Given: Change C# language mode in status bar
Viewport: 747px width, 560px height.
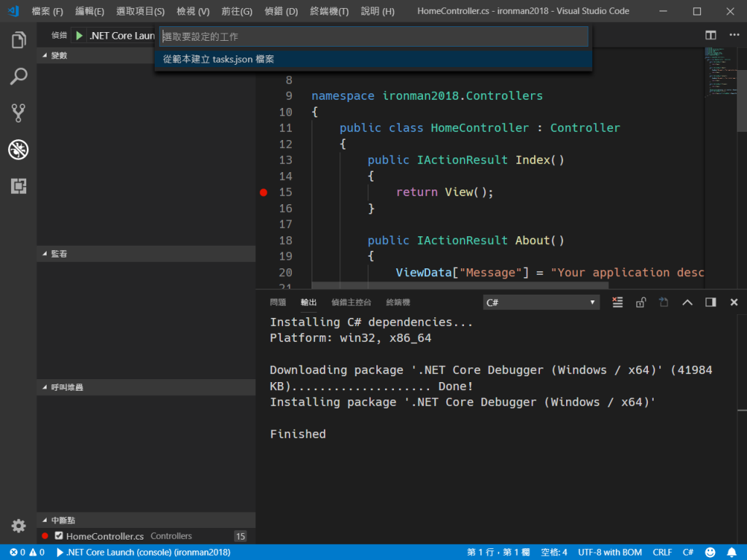Looking at the screenshot, I should coord(688,553).
